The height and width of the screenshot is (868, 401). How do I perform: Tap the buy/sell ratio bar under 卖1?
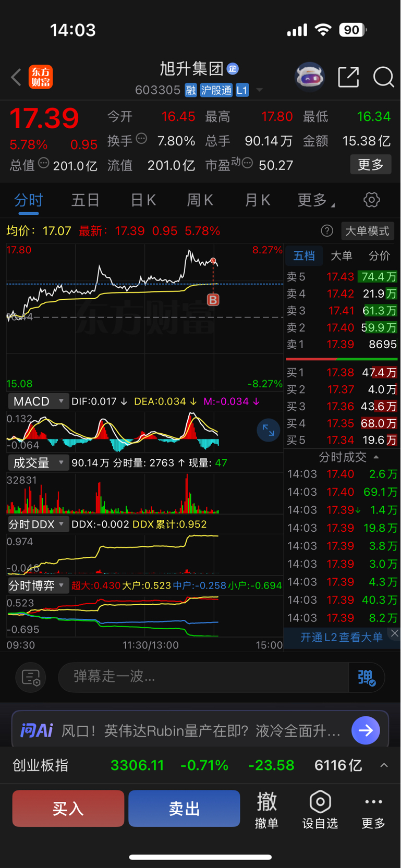click(342, 359)
